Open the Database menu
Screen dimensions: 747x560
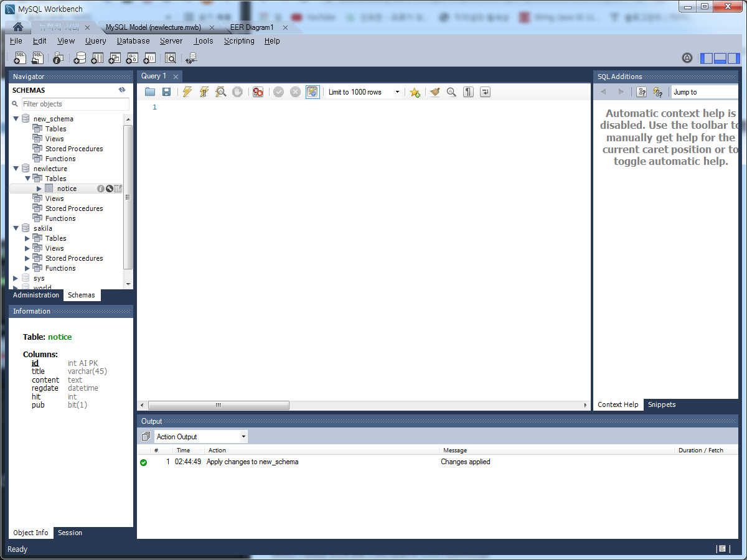pyautogui.click(x=133, y=41)
